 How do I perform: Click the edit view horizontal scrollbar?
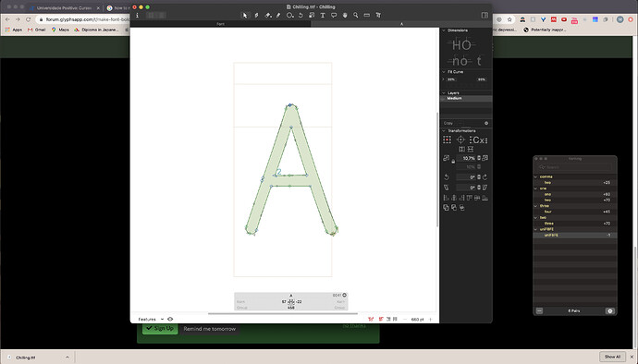tap(283, 313)
